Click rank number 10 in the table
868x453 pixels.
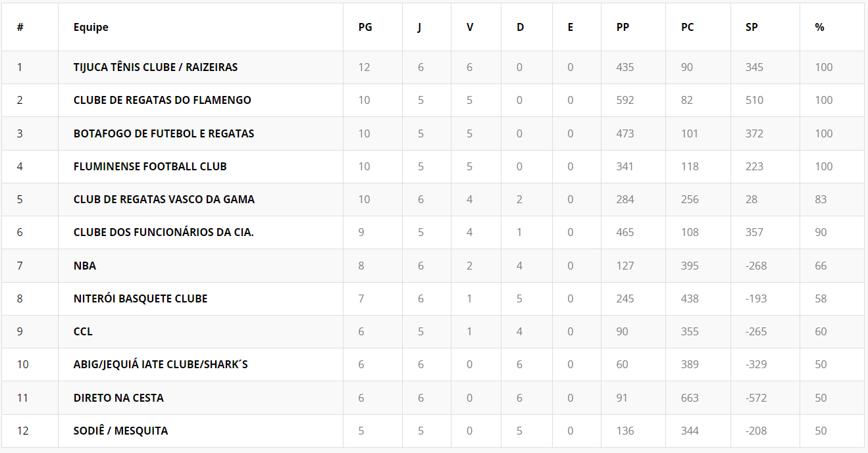point(23,364)
